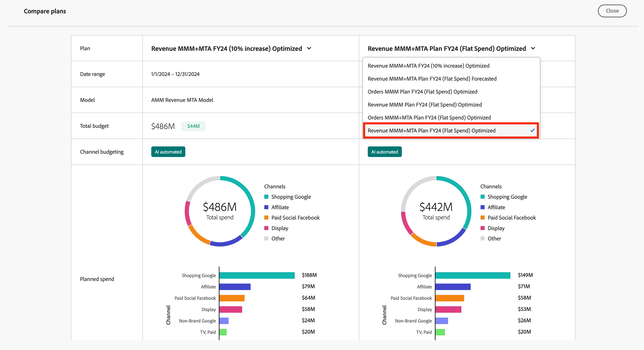The height and width of the screenshot is (350, 644).
Task: Click the $442M total spend donut center
Action: (x=436, y=211)
